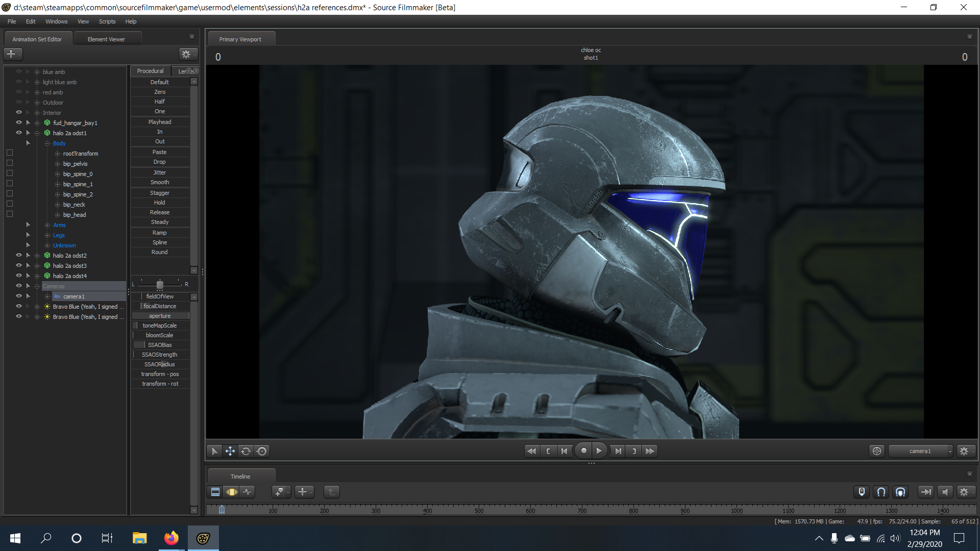
Task: Activate the screen manipulator tool
Action: (x=262, y=451)
